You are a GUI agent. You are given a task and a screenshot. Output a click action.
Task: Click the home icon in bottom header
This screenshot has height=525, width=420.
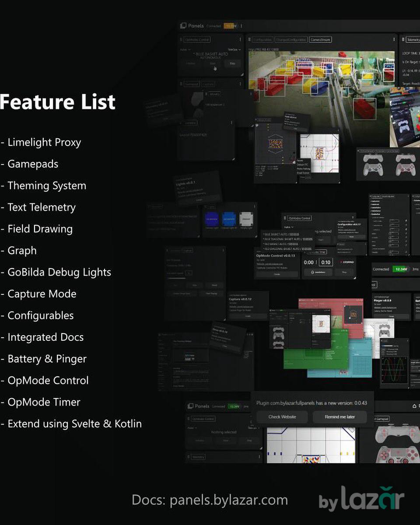(x=414, y=406)
